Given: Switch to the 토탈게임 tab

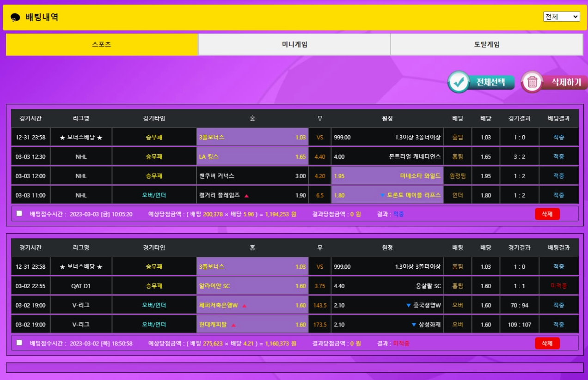Looking at the screenshot, I should tap(486, 45).
